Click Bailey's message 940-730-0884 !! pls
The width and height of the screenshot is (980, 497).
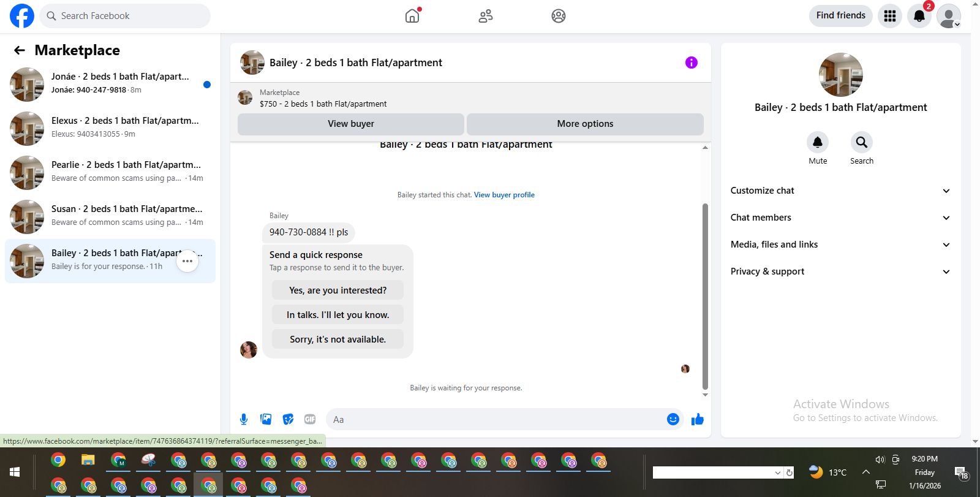309,232
